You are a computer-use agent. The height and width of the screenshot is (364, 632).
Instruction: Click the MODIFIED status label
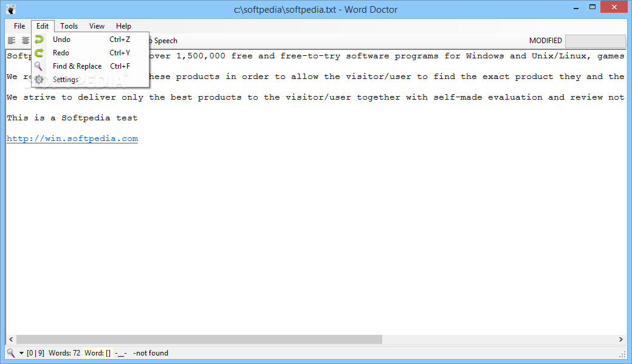[x=545, y=41]
